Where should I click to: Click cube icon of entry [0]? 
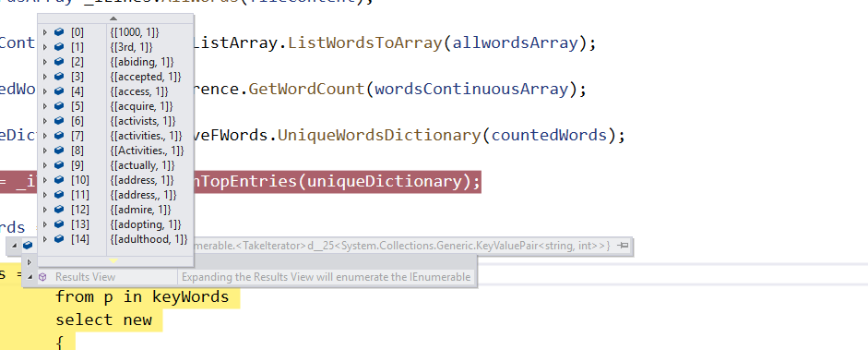[x=59, y=32]
